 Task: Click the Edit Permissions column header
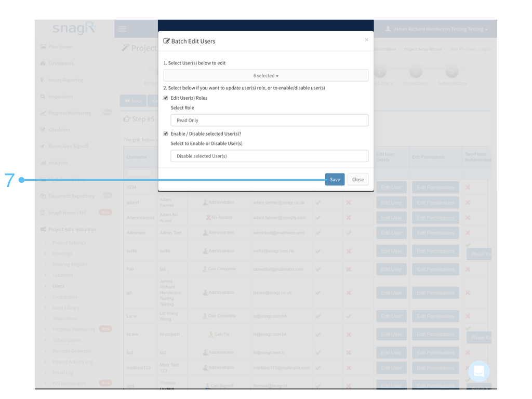(x=428, y=157)
